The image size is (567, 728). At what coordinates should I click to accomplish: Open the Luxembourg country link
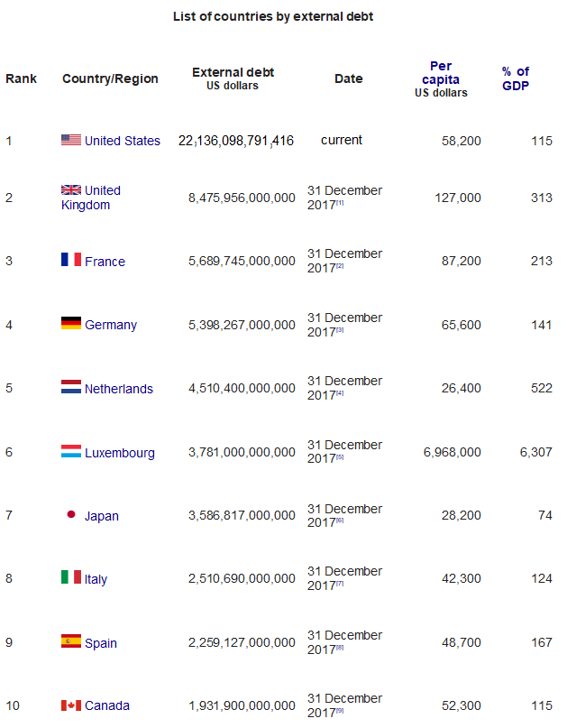(120, 453)
